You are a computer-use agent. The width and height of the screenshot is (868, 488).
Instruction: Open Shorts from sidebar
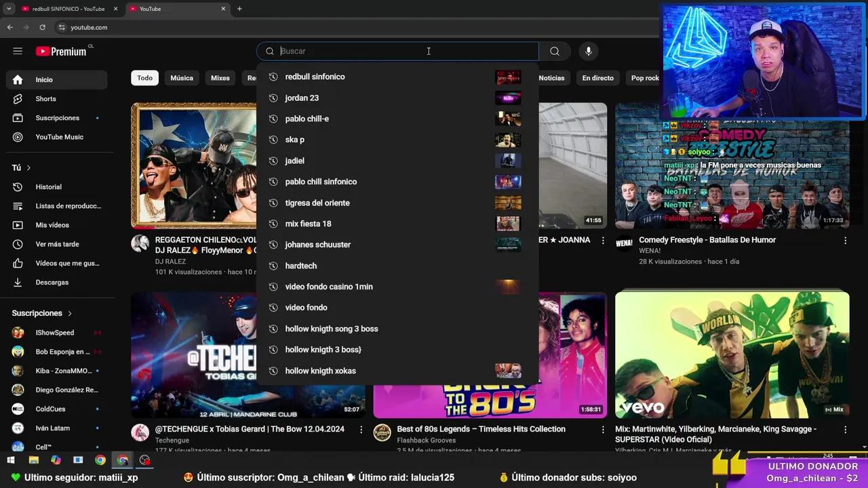tap(57, 99)
